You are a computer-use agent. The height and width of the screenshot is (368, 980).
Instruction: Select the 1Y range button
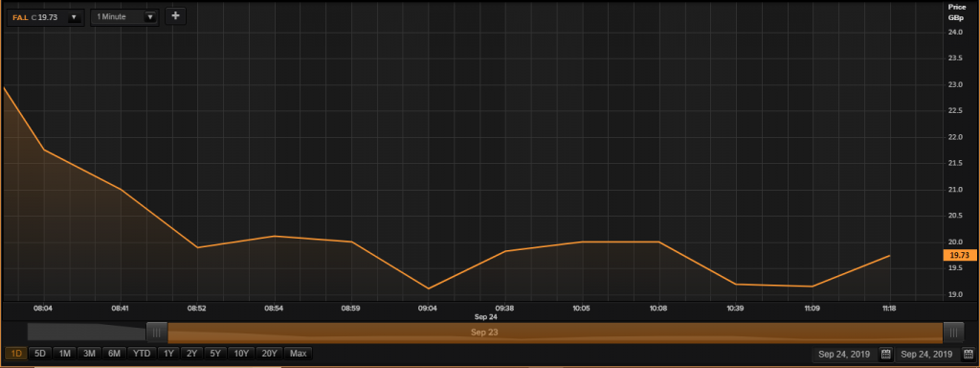click(168, 354)
